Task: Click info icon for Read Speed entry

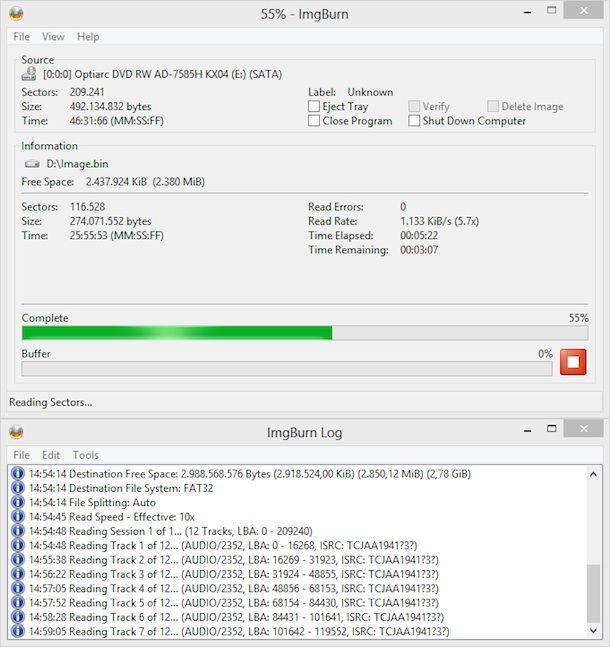Action: tap(17, 516)
